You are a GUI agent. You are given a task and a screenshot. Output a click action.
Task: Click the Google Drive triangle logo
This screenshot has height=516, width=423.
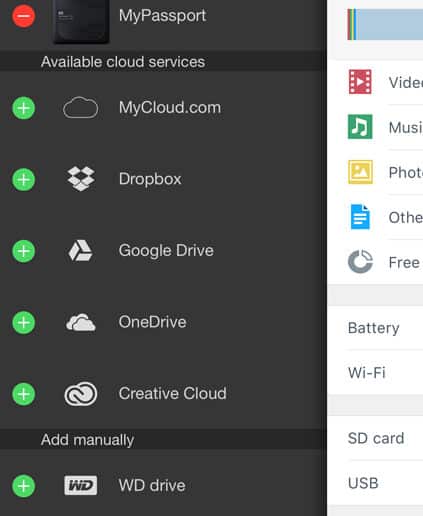[x=80, y=250]
